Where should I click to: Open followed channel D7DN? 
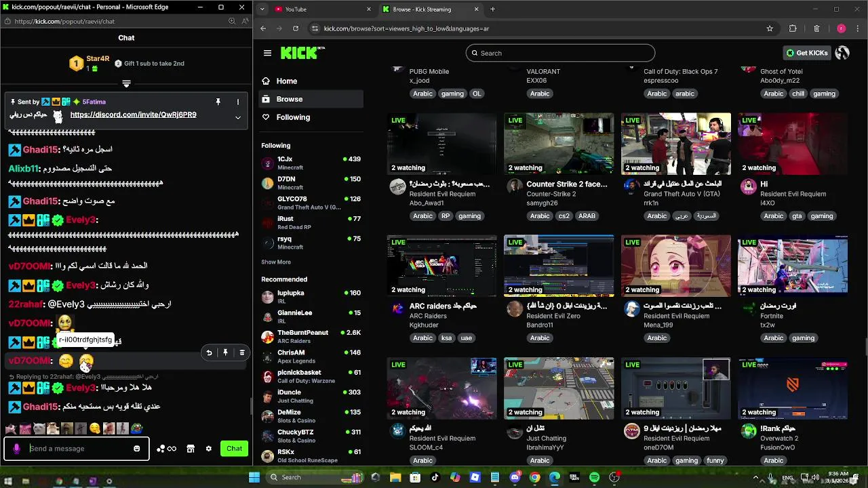pyautogui.click(x=311, y=183)
